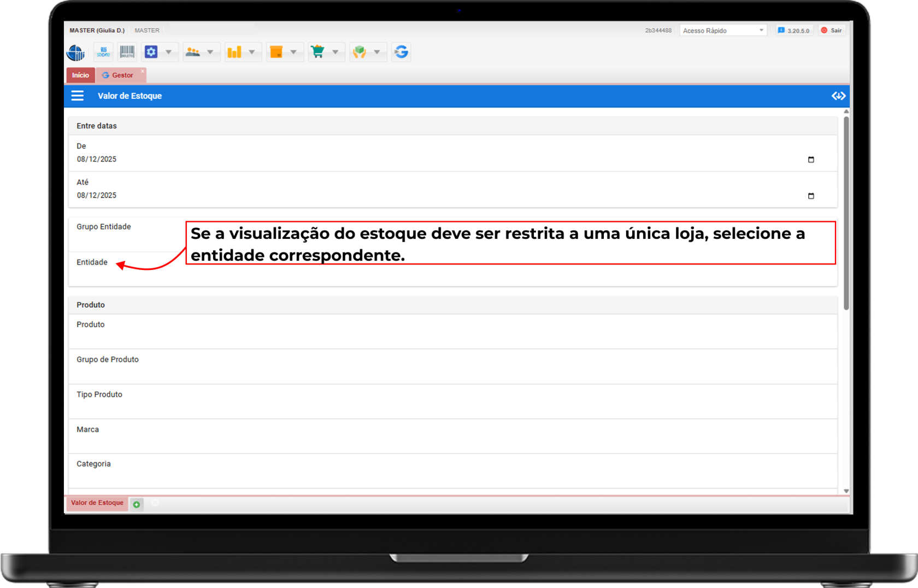The height and width of the screenshot is (588, 918).
Task: Click the blue settings gear icon
Action: [x=151, y=52]
